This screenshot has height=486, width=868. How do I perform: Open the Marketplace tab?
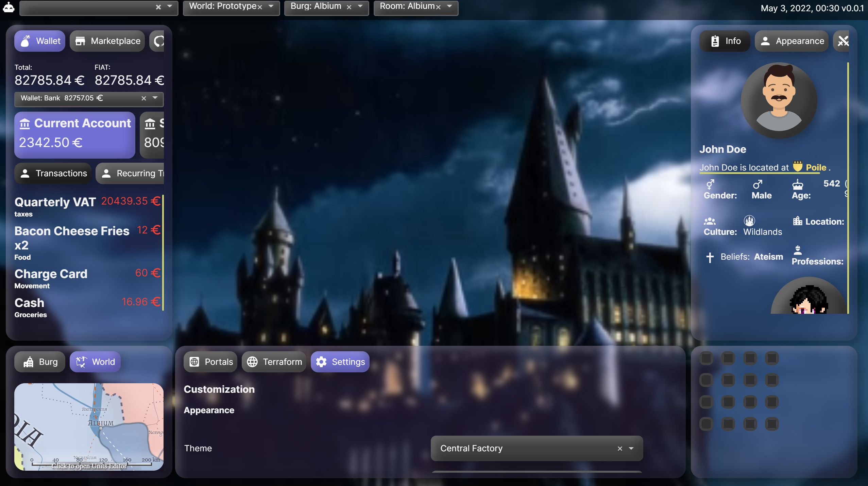(x=107, y=41)
